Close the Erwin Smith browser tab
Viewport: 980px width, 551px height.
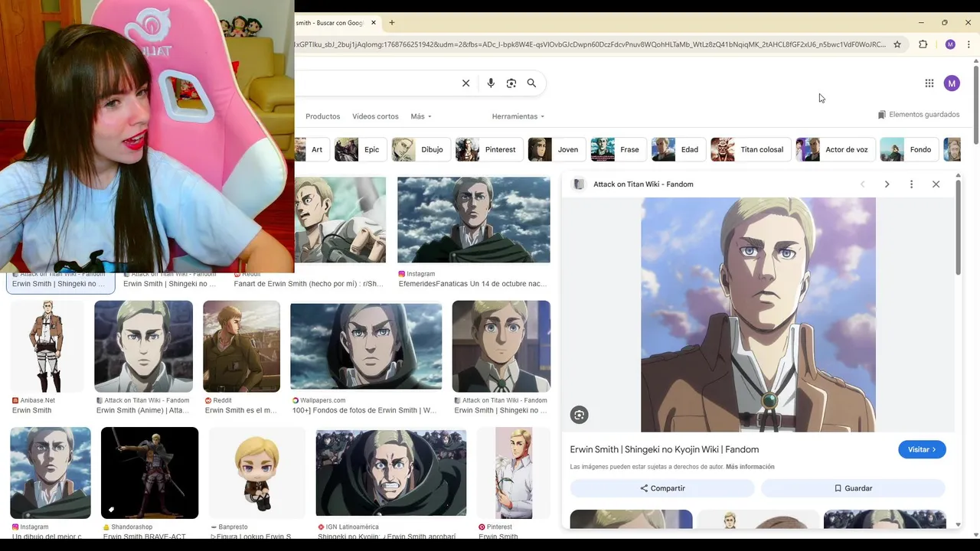(374, 23)
